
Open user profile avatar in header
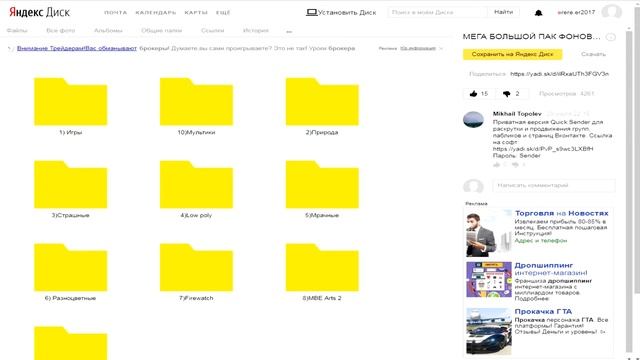point(611,12)
